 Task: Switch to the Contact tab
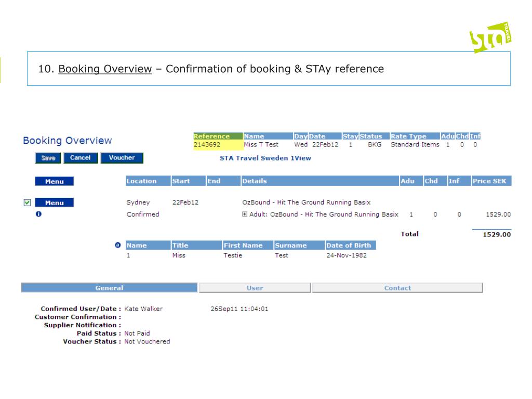point(397,288)
